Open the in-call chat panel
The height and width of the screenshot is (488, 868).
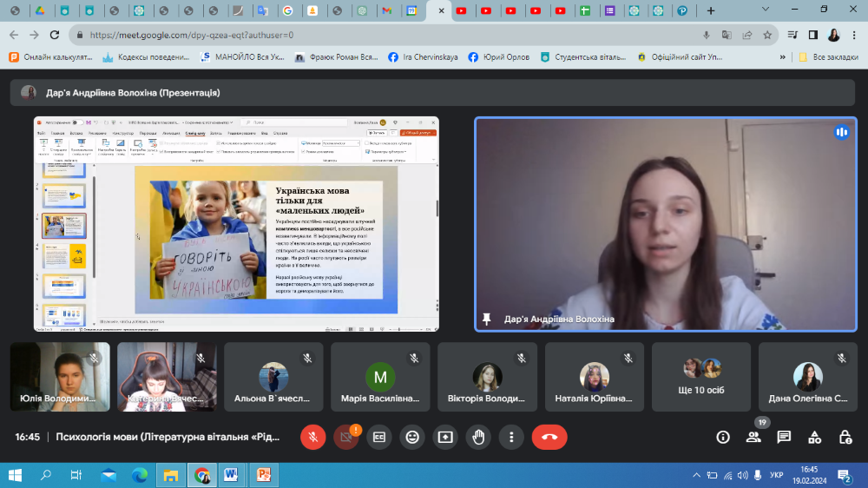[784, 437]
